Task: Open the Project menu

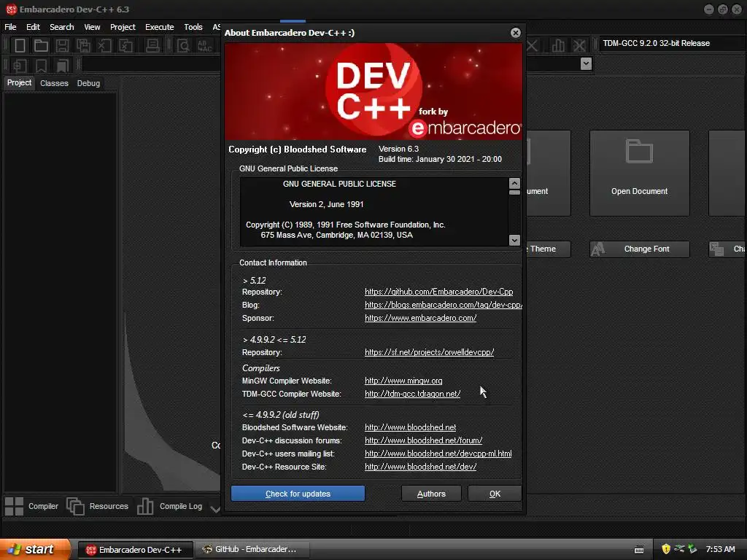Action: pyautogui.click(x=123, y=27)
